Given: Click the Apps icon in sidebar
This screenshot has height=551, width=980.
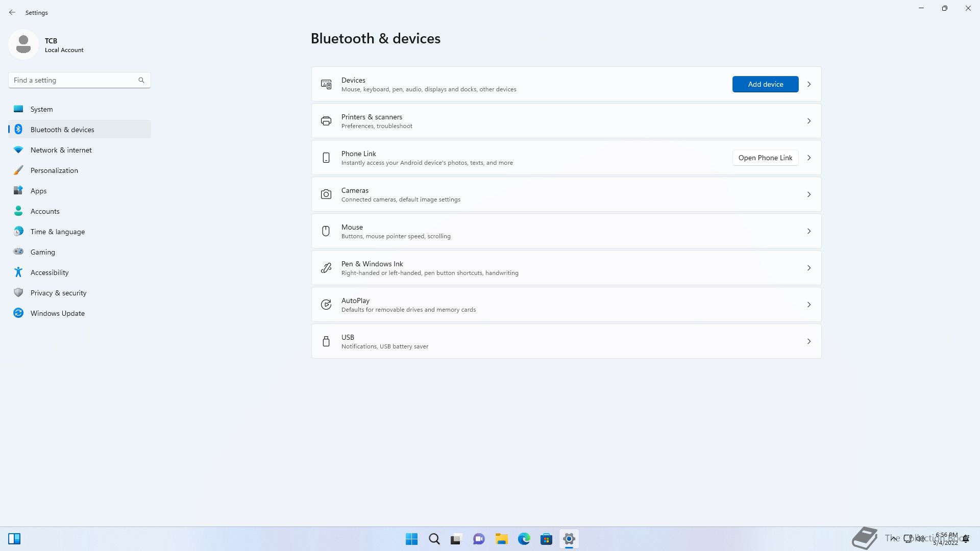Looking at the screenshot, I should pyautogui.click(x=18, y=190).
